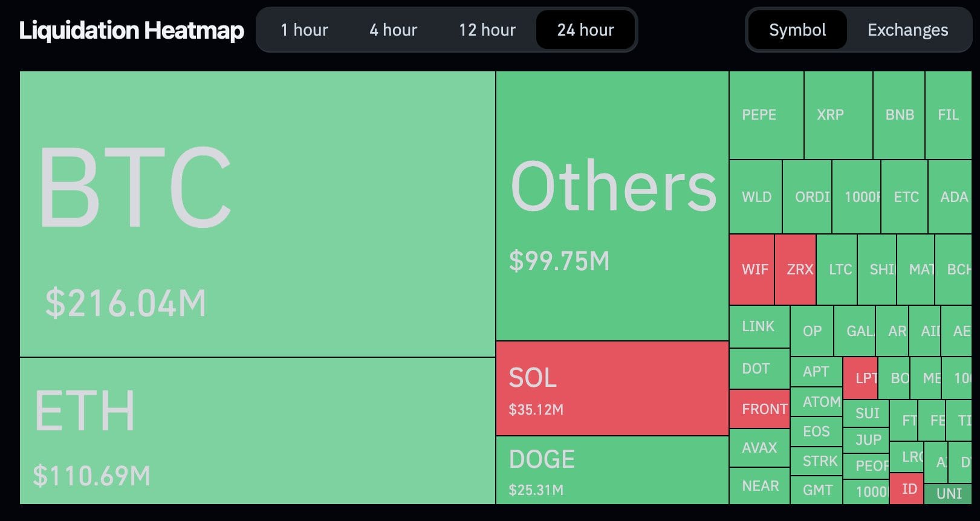The height and width of the screenshot is (521, 980).
Task: Open the Others segment
Action: [x=611, y=205]
